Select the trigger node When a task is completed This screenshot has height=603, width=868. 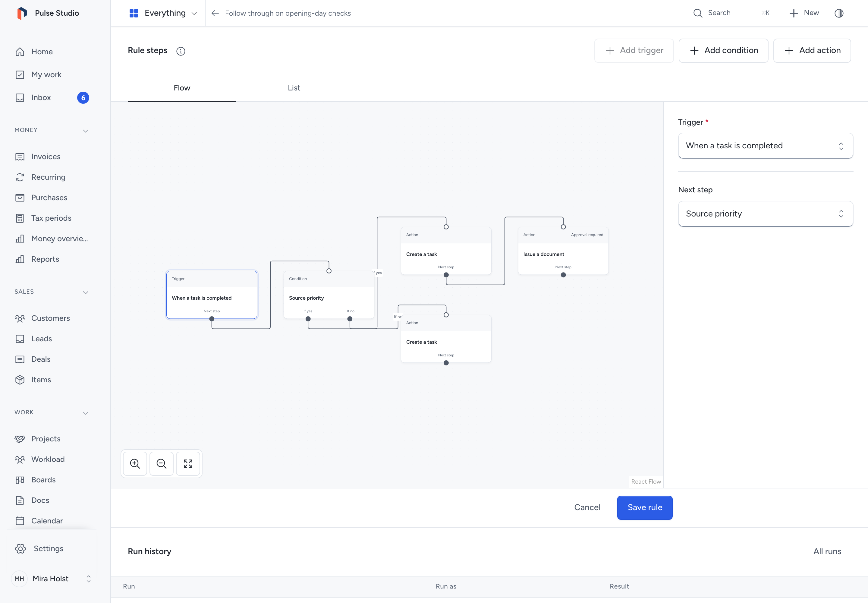click(212, 295)
